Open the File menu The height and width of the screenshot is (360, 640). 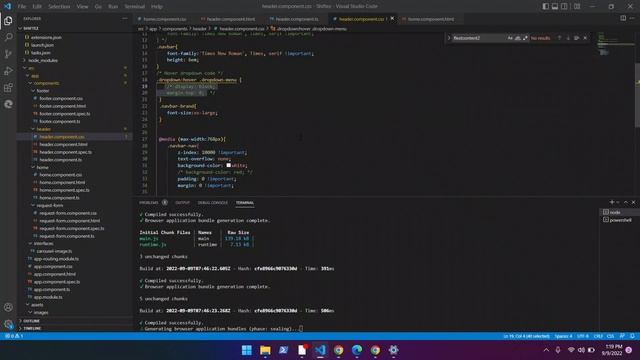22,7
